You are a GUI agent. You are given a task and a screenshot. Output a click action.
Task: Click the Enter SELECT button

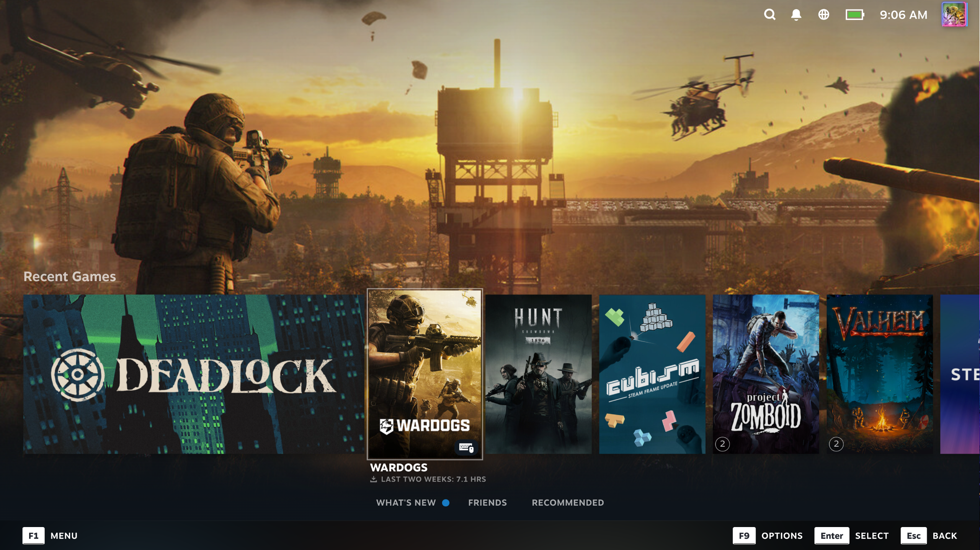851,536
